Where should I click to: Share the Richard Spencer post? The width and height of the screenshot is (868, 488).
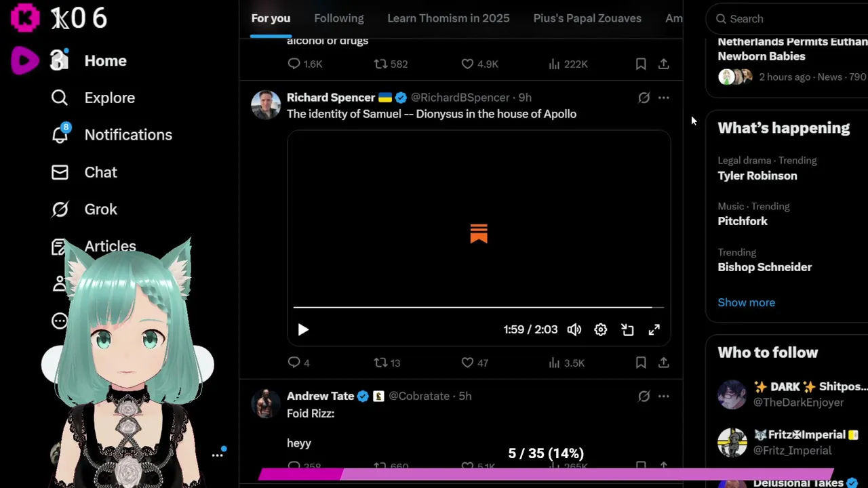(664, 363)
